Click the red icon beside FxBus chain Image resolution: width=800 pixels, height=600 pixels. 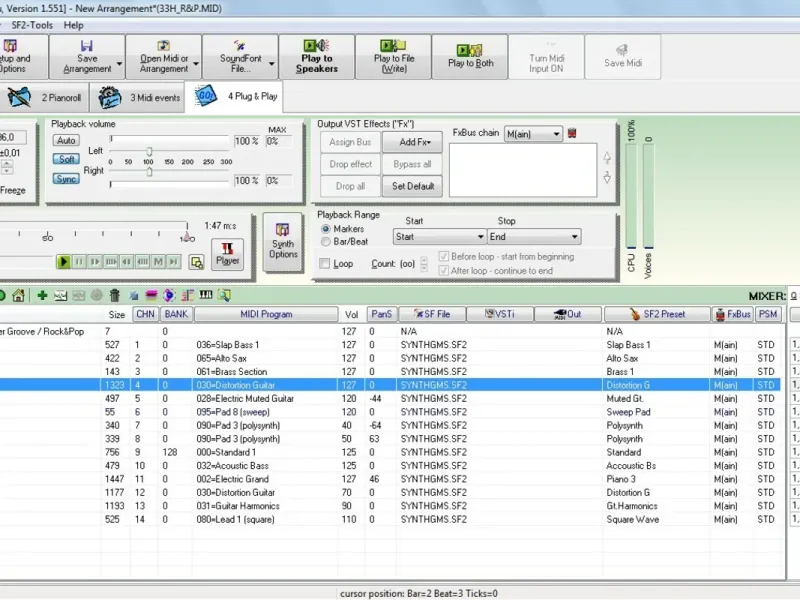571,133
